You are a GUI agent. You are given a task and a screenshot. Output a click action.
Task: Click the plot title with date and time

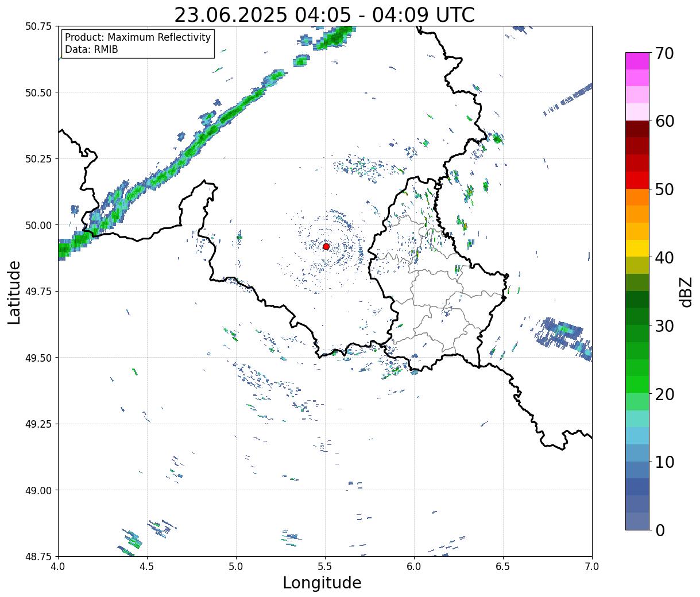[324, 15]
